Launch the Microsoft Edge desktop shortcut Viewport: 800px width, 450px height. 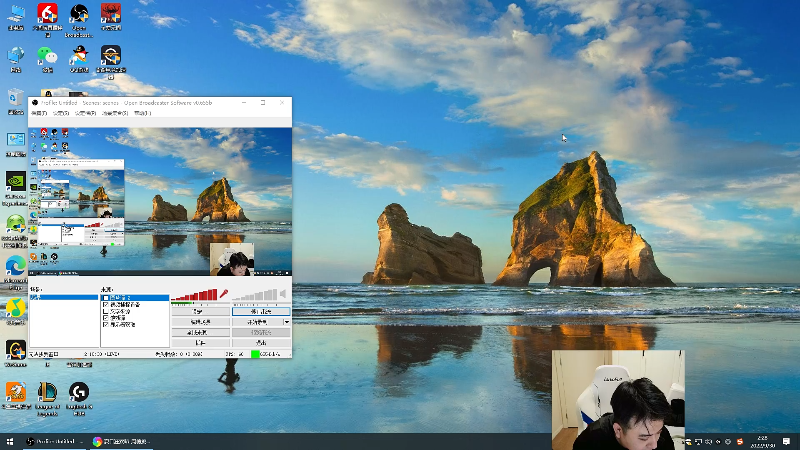click(16, 271)
